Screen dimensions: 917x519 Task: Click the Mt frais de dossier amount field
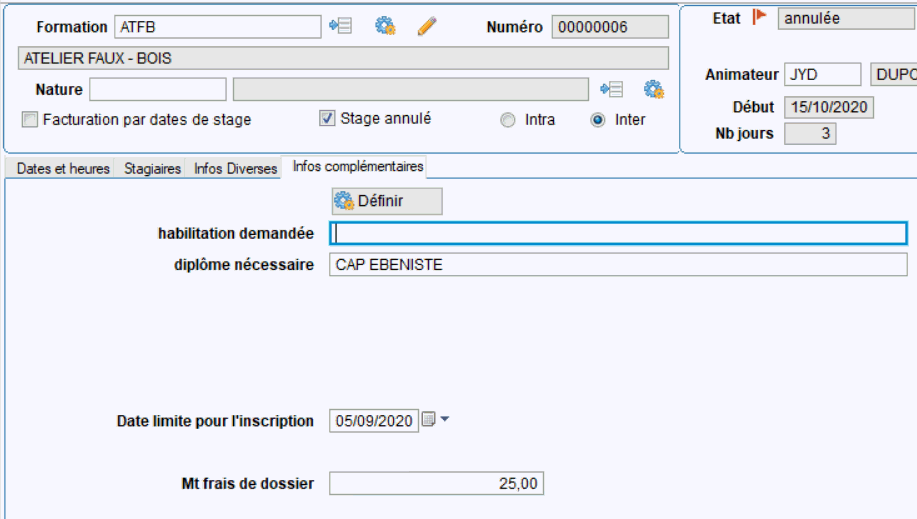point(436,483)
